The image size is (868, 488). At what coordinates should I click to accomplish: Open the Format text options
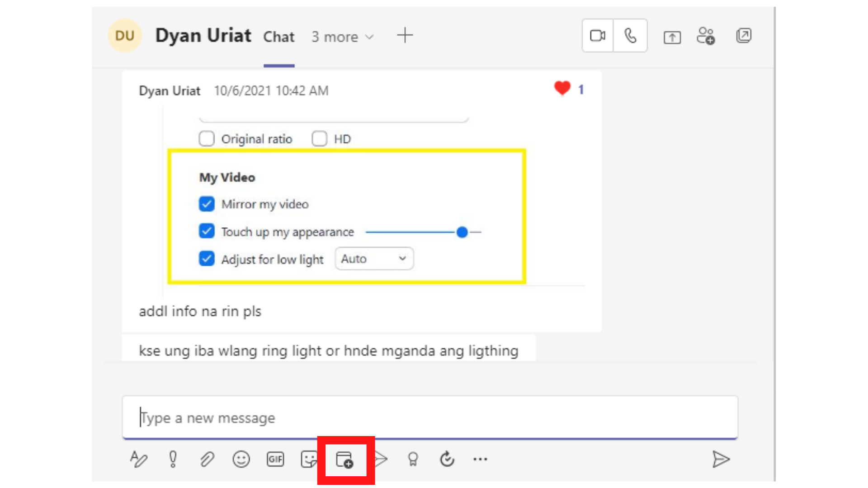point(138,460)
